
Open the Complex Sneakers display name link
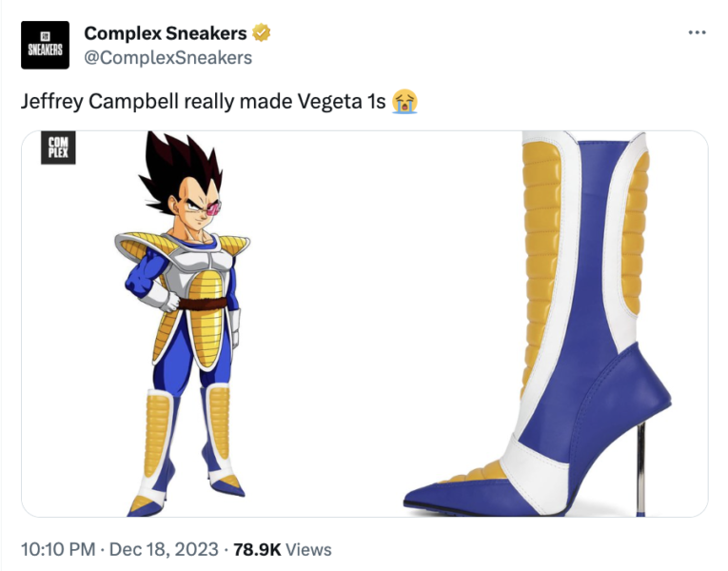[x=166, y=33]
